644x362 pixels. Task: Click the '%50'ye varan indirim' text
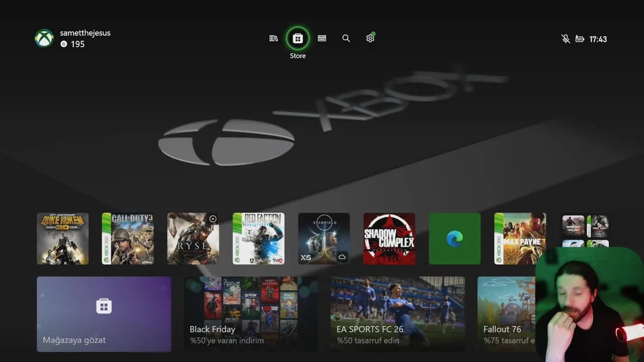[x=227, y=340]
